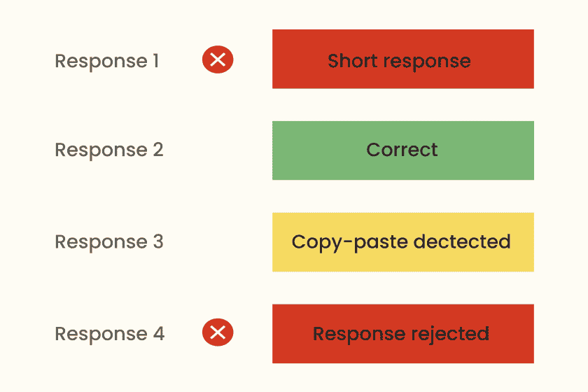Select the rejection cross icon left of Response rejected
The image size is (588, 392).
pos(218,333)
